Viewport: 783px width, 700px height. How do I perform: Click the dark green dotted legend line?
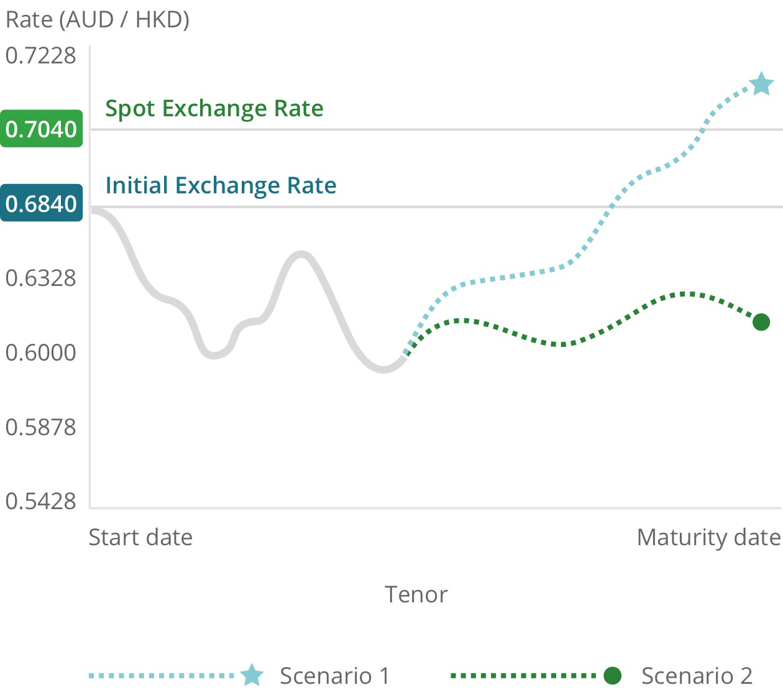(523, 675)
